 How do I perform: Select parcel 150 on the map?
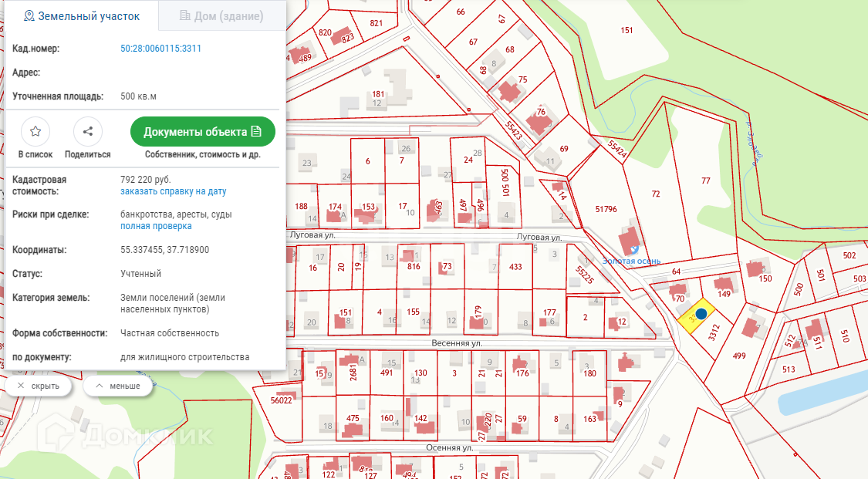765,278
